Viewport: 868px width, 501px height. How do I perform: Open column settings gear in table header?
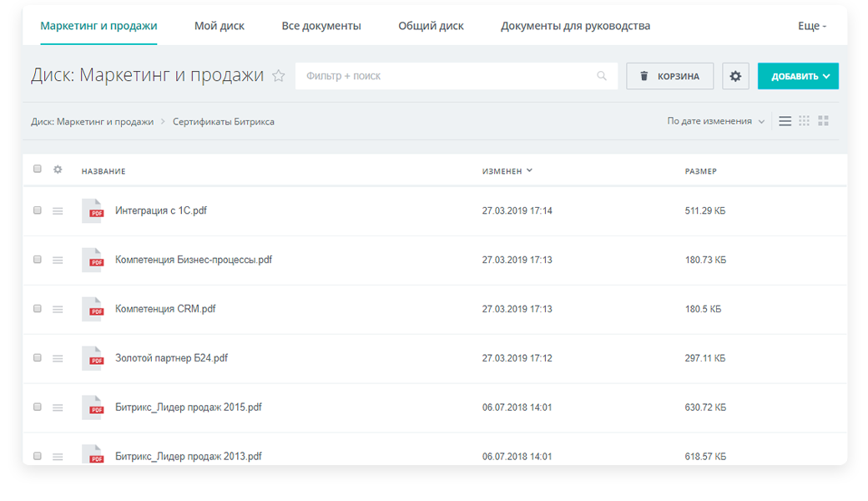coord(58,170)
